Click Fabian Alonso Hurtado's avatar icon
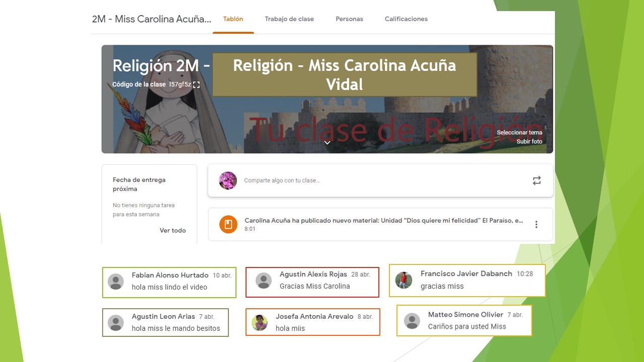The height and width of the screenshot is (362, 644). (116, 282)
